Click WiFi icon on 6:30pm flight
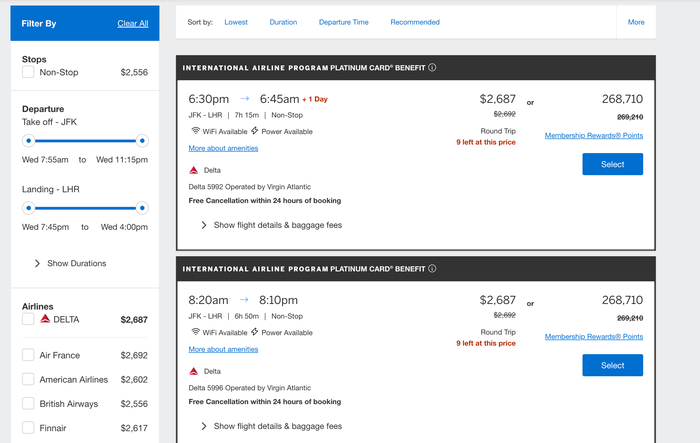 [195, 130]
